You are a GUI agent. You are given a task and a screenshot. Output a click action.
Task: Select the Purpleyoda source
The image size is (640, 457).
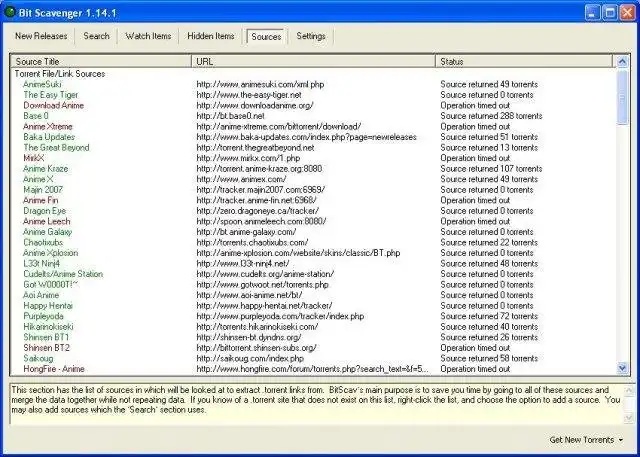[x=43, y=316]
